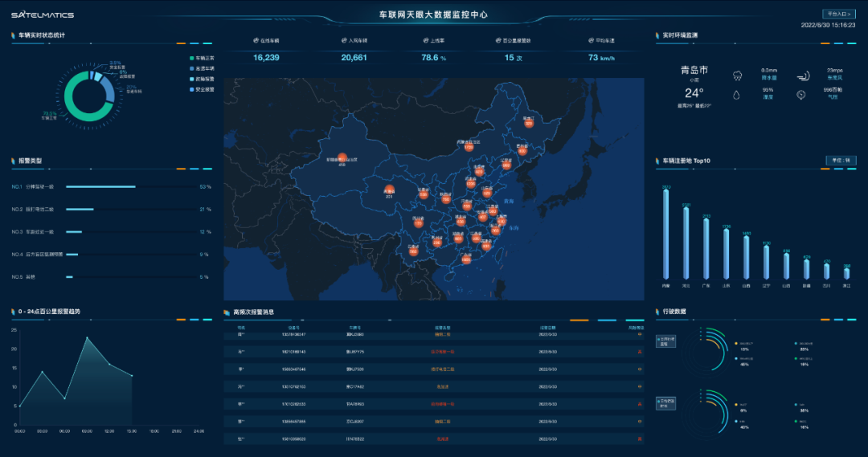Click the wind direction icon
The width and height of the screenshot is (868, 457).
pyautogui.click(x=803, y=75)
